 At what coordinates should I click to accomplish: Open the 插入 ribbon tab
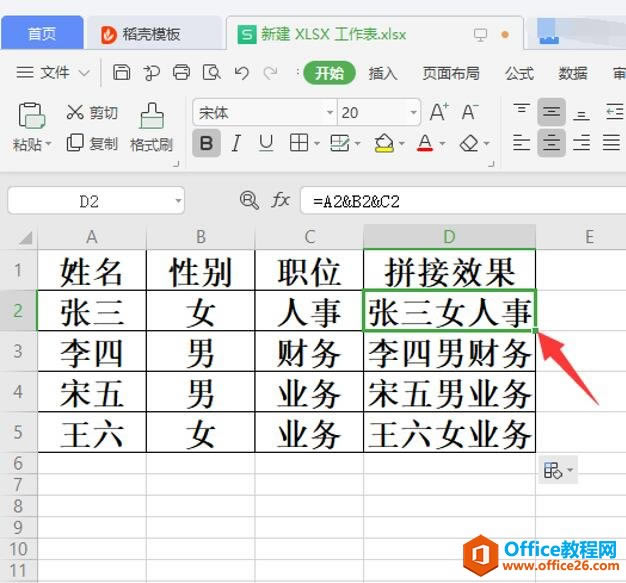pyautogui.click(x=382, y=73)
